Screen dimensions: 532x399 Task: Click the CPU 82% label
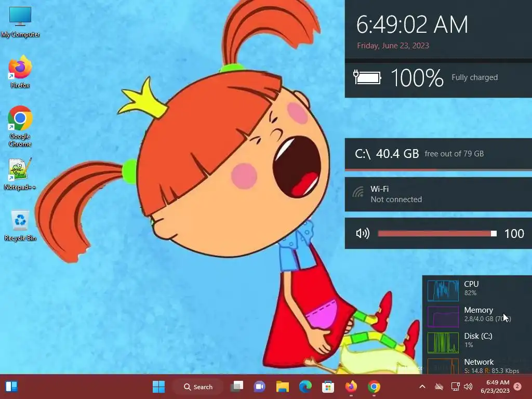471,288
